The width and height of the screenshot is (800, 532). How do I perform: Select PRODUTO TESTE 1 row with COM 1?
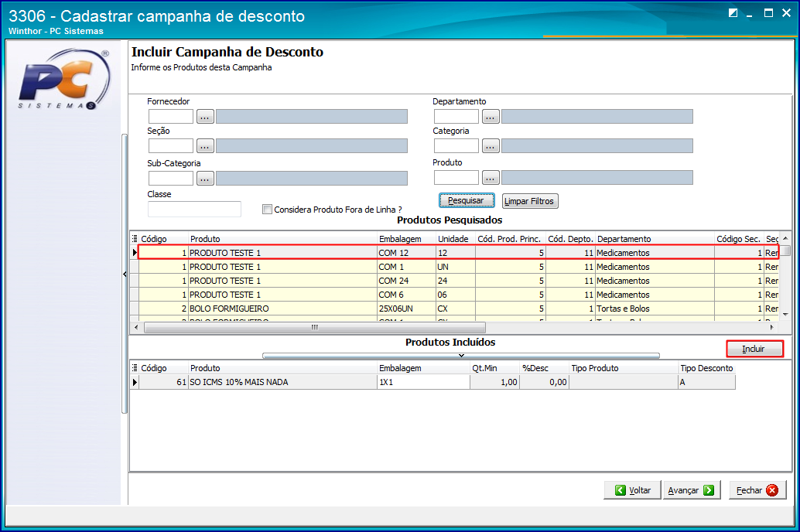pyautogui.click(x=458, y=267)
